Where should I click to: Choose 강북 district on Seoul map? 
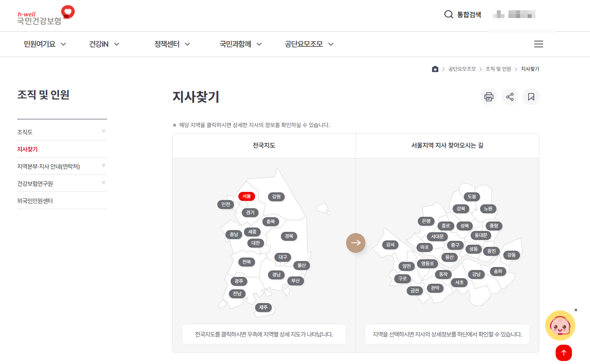coord(461,209)
